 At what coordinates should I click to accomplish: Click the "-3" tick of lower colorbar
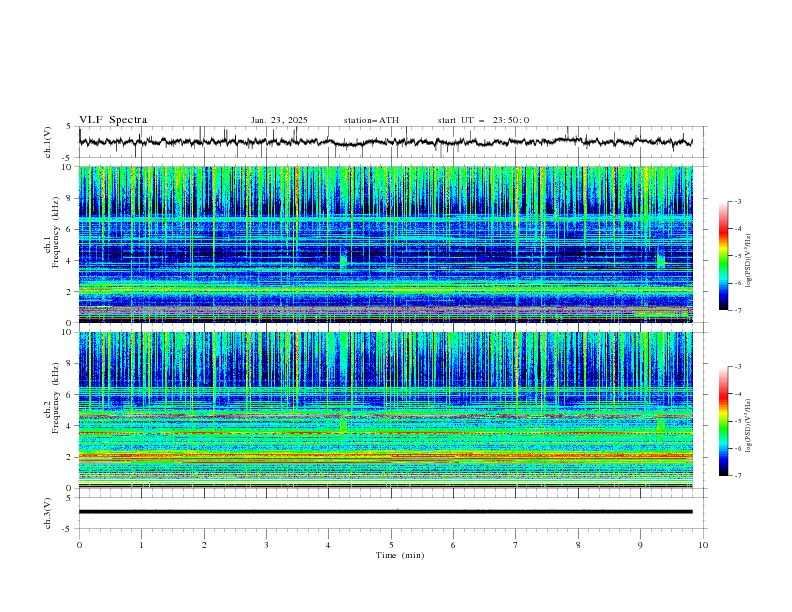738,367
